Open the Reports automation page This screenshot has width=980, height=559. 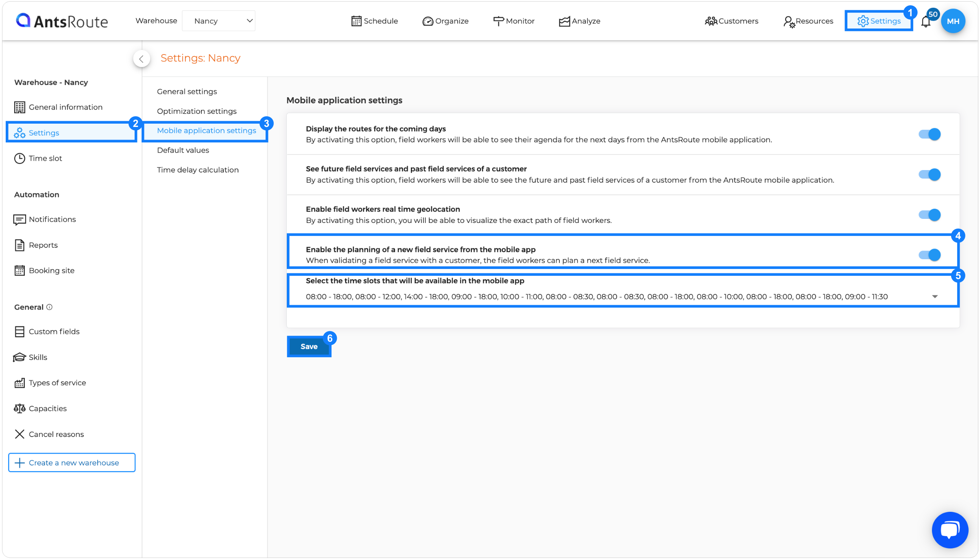[x=43, y=245]
